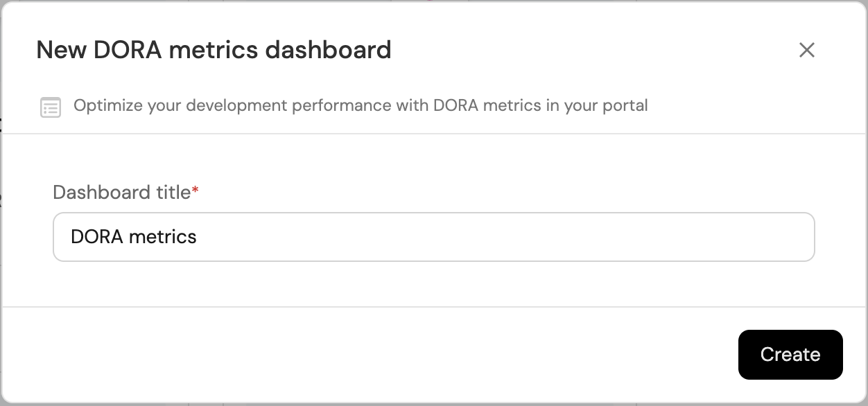Close the New DORA metrics dashboard dialog
The height and width of the screenshot is (406, 868).
coord(806,50)
